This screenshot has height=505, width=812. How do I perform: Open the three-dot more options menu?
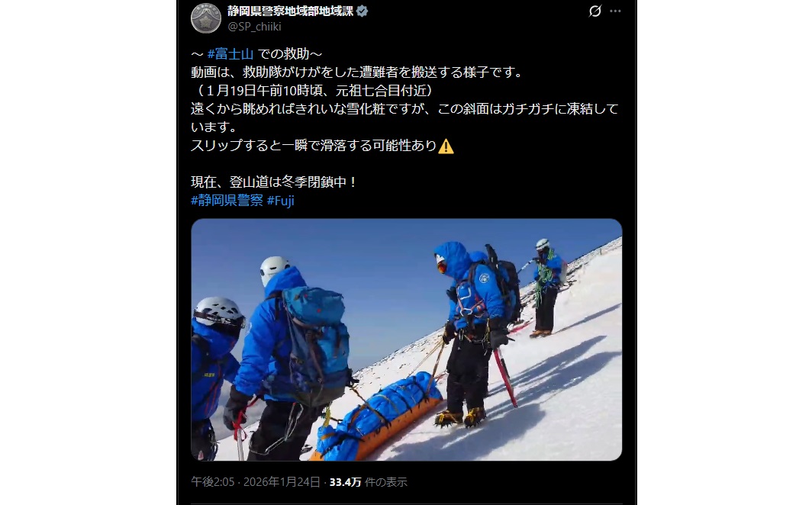click(x=615, y=11)
